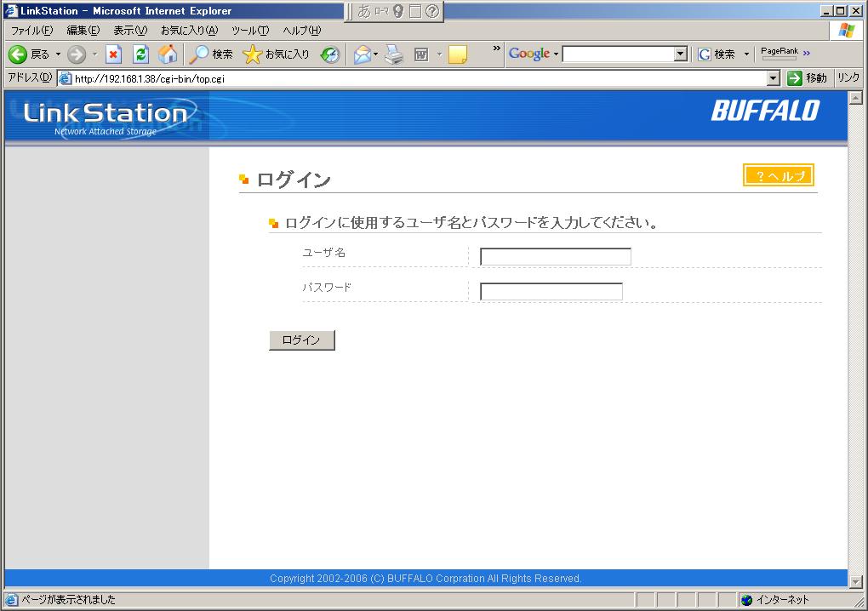Open the Favorites (お気に入り) star icon
The image size is (868, 611).
[252, 54]
